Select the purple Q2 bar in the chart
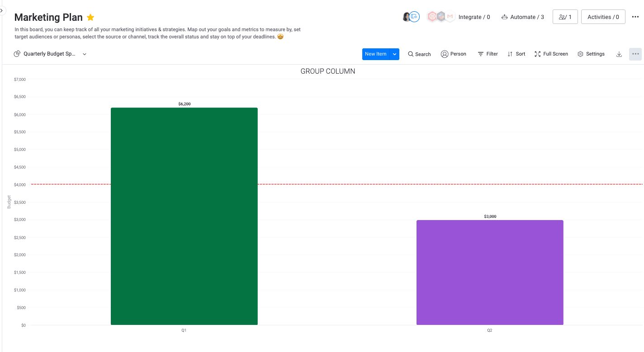This screenshot has width=644, height=352. coord(490,271)
